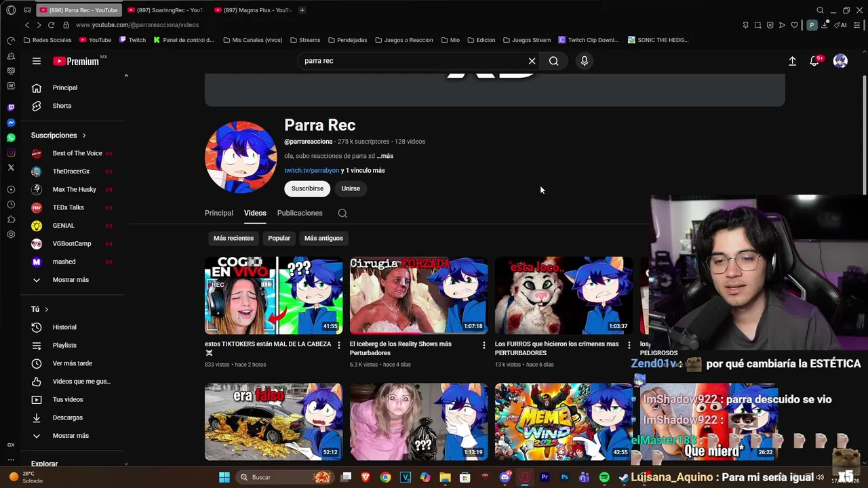Go to Shorts in sidebar
This screenshot has width=868, height=488.
[x=62, y=106]
